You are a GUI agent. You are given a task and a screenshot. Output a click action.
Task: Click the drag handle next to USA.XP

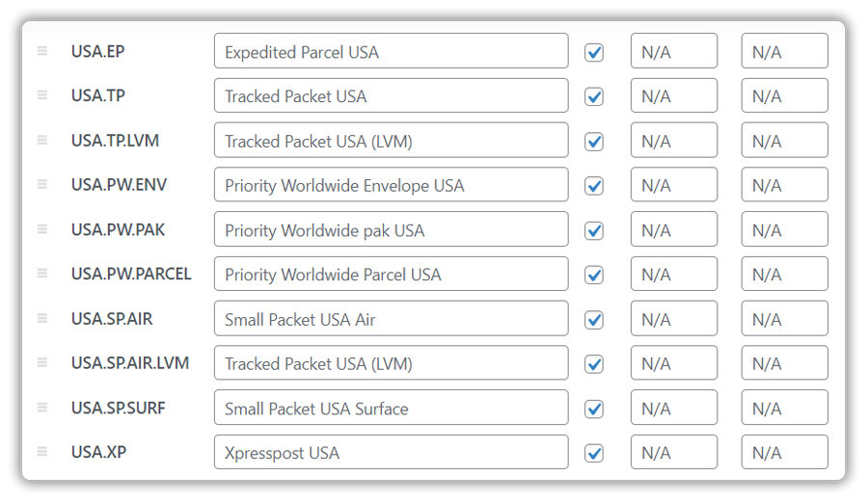pos(42,452)
